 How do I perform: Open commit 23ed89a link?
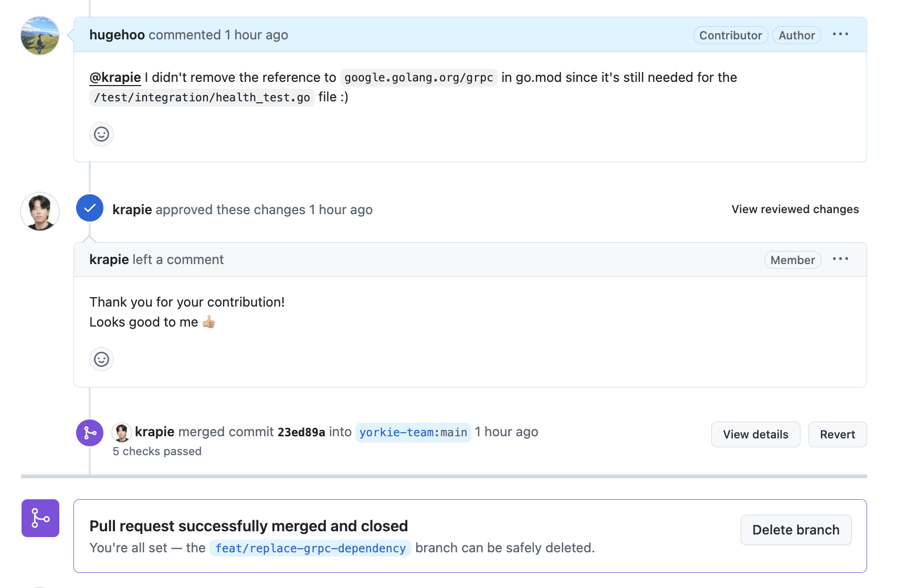click(x=301, y=432)
